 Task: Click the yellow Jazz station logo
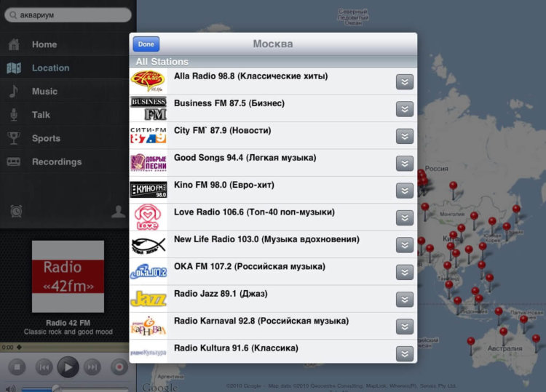149,299
